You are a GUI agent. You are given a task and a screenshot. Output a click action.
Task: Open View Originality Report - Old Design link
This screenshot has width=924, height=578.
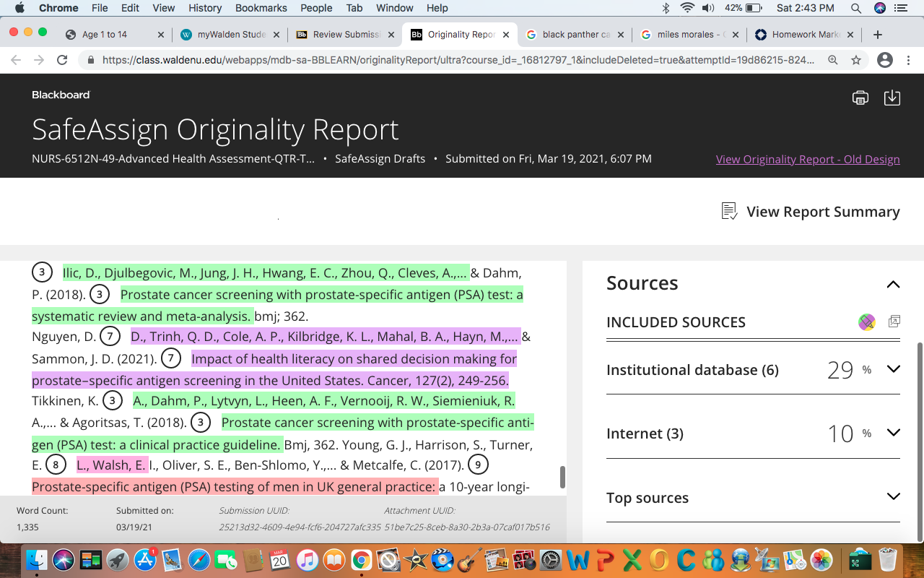click(x=808, y=159)
